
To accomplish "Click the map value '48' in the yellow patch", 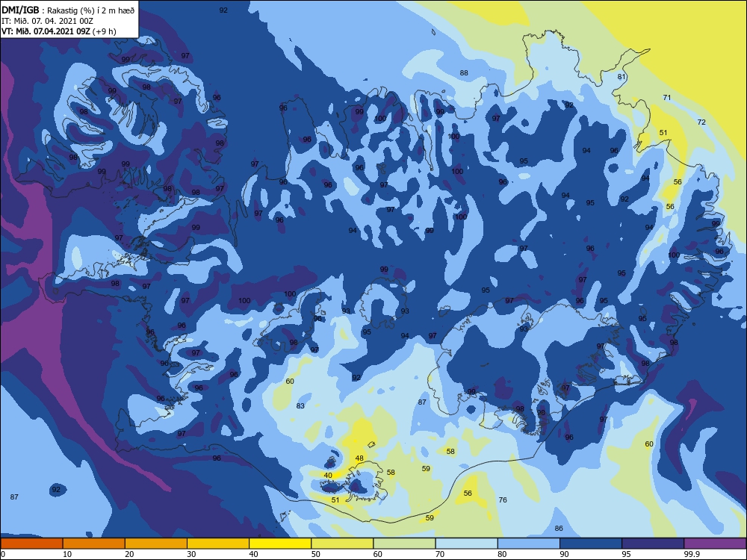I will click(x=359, y=458).
